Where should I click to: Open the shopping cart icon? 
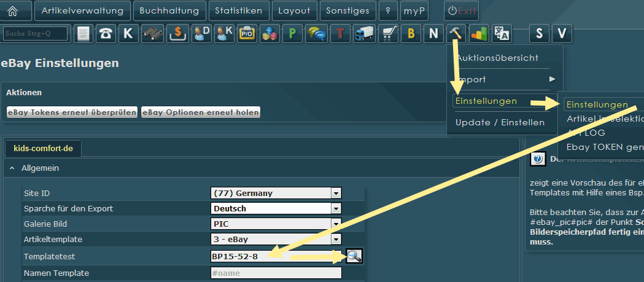388,34
